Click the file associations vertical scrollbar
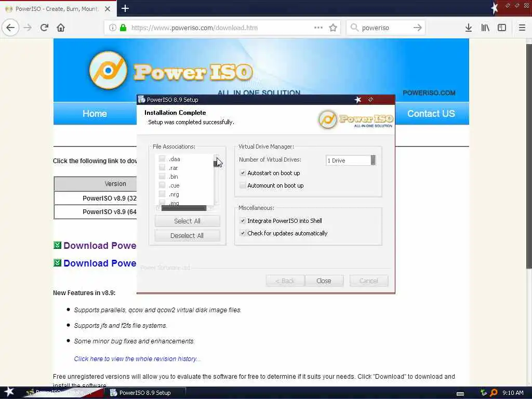Viewport: 532px width, 399px height. (217, 180)
